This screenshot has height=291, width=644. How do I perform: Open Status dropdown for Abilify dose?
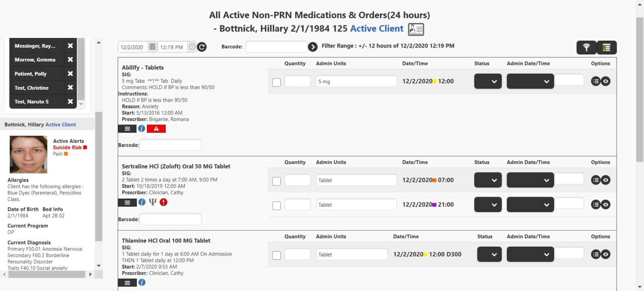pyautogui.click(x=488, y=81)
